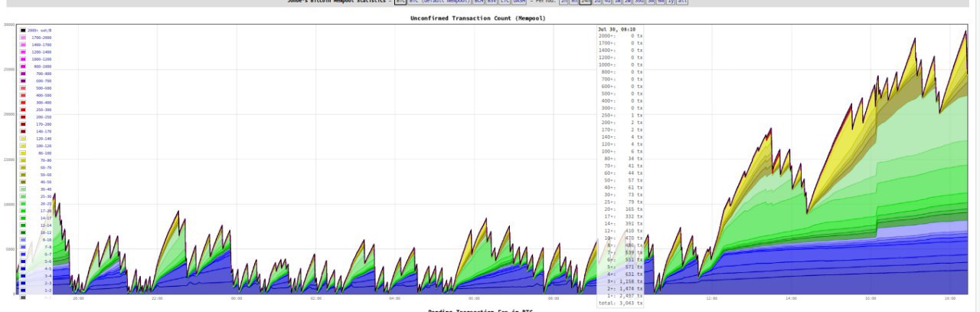Set period to 2h
This screenshot has width=980, height=312.
pos(564,2)
